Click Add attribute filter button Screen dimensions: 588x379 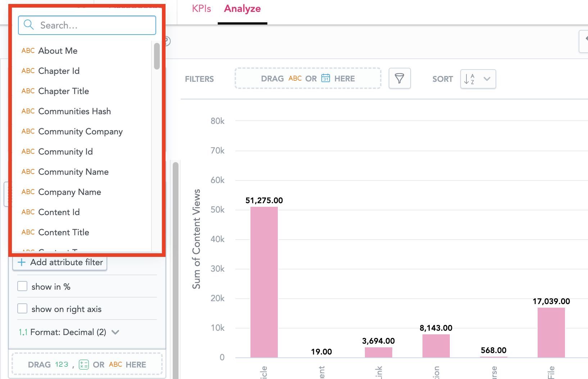pyautogui.click(x=60, y=262)
